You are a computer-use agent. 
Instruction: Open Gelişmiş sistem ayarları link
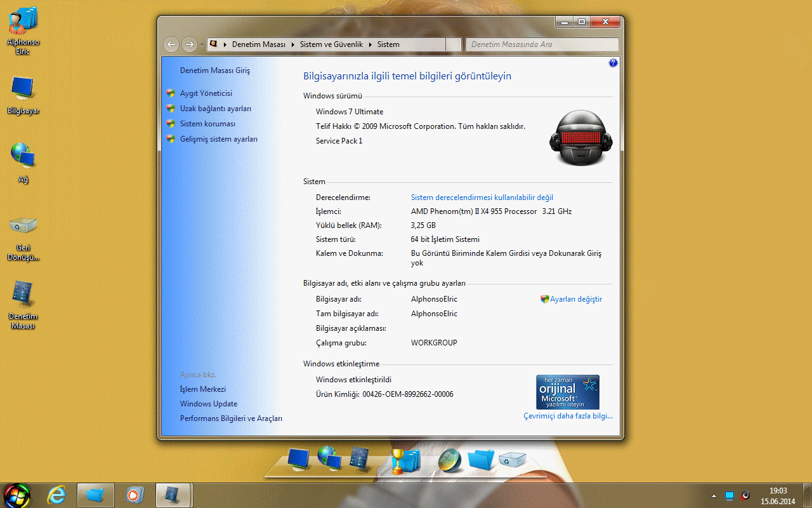[218, 139]
